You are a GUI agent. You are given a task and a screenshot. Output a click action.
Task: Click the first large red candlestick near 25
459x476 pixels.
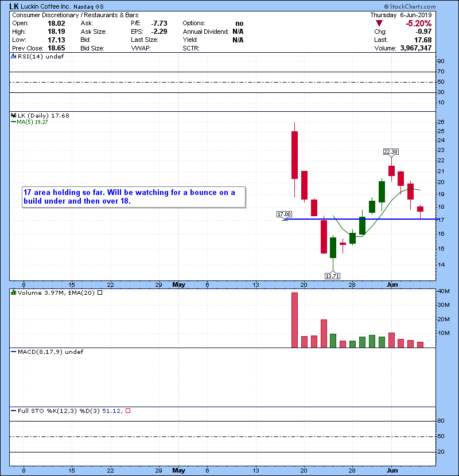(x=294, y=155)
